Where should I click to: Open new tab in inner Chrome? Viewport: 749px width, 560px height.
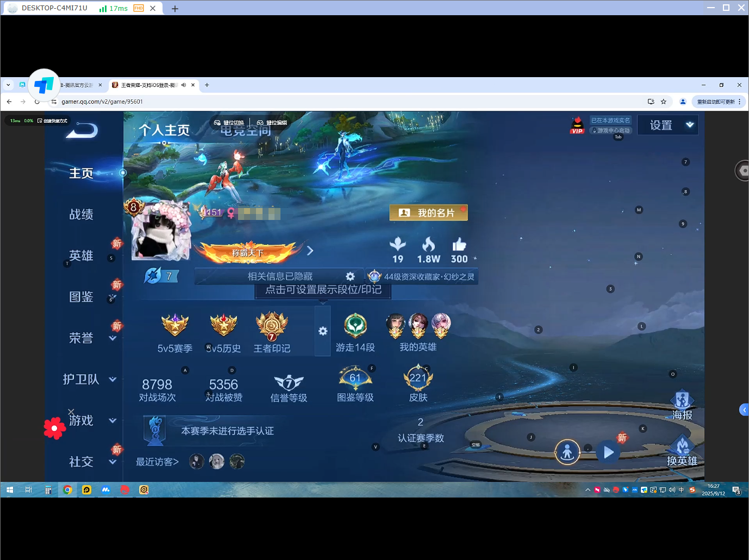pyautogui.click(x=207, y=85)
